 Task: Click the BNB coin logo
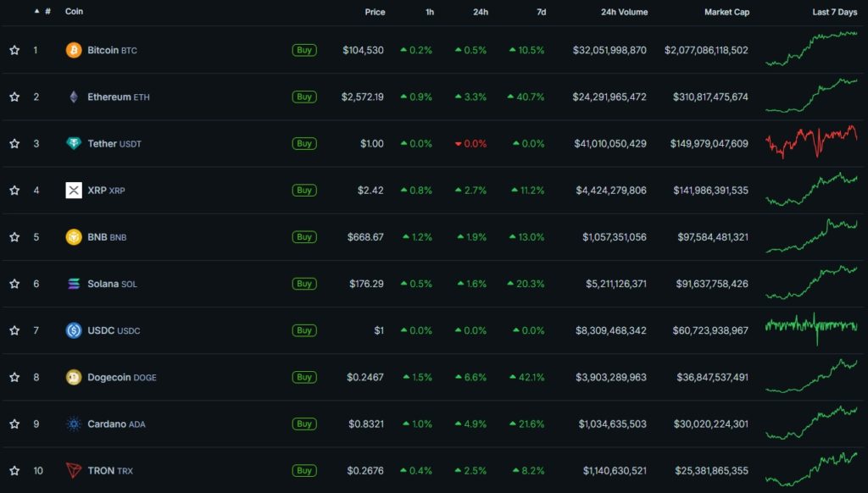[75, 236]
